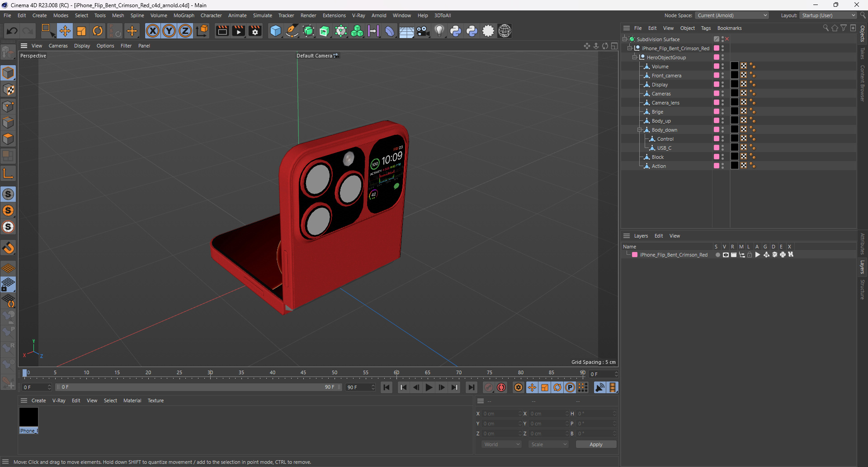Open Layout dropdown Startup (User)
The image size is (868, 467).
(828, 15)
